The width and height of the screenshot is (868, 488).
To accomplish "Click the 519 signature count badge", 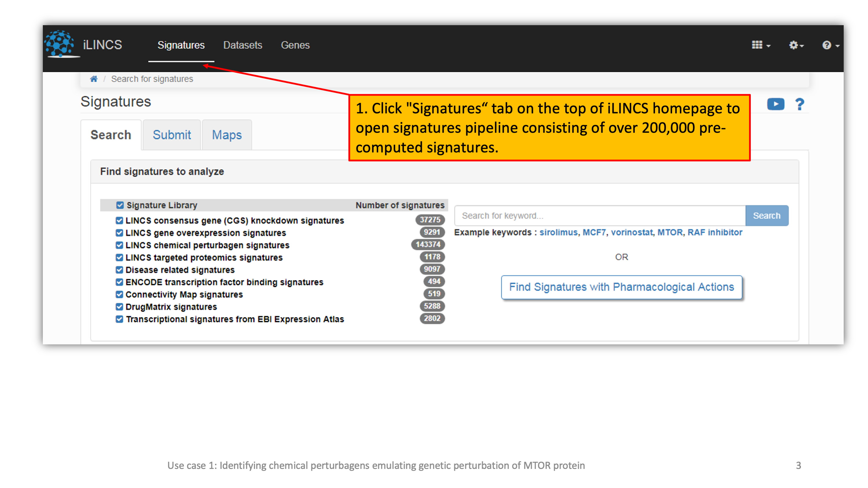I will pos(434,294).
